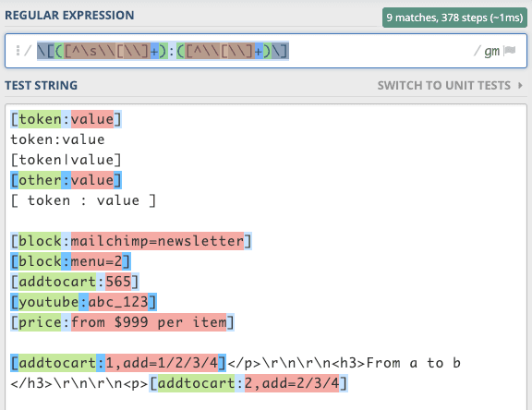Click inside the regular expression input field

(x=266, y=51)
